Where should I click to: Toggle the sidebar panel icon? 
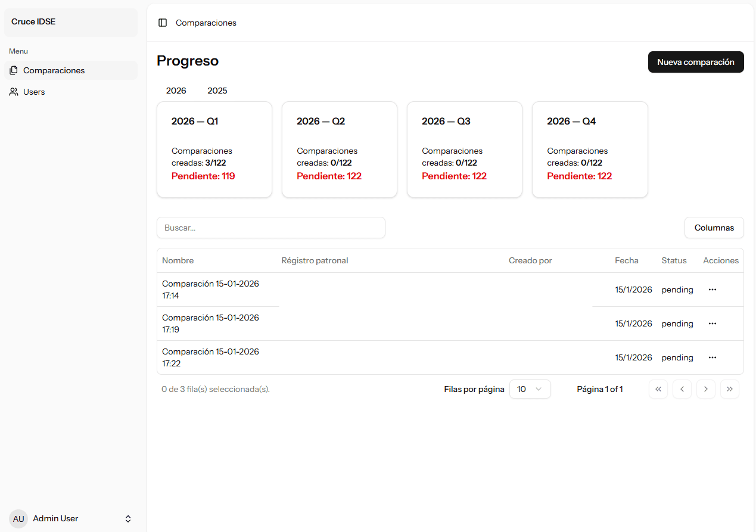click(x=163, y=23)
